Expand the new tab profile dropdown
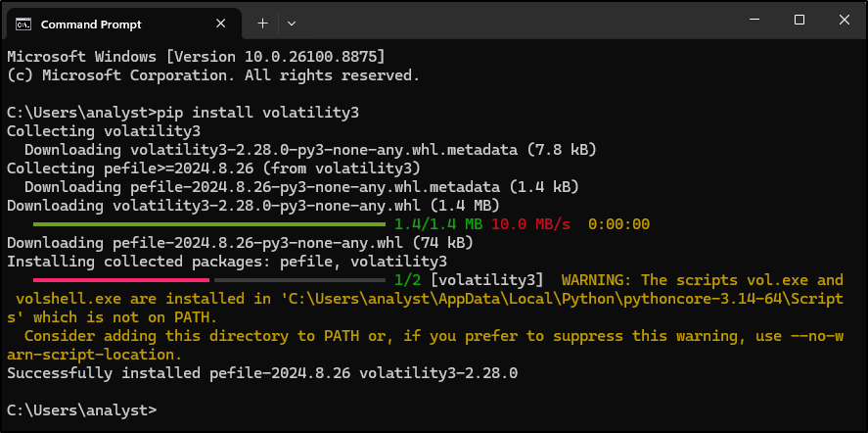This screenshot has height=433, width=868. click(292, 24)
